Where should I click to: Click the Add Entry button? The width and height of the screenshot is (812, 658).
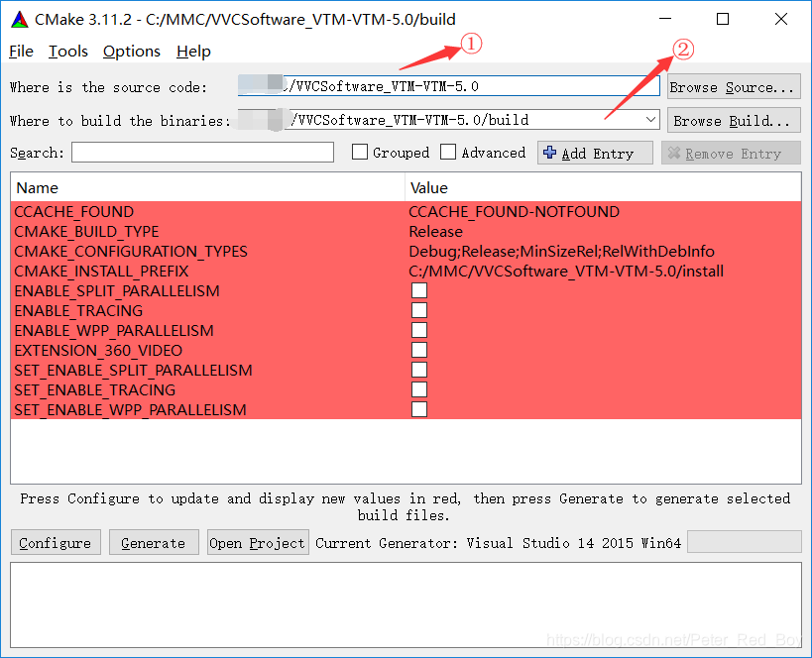[x=595, y=153]
